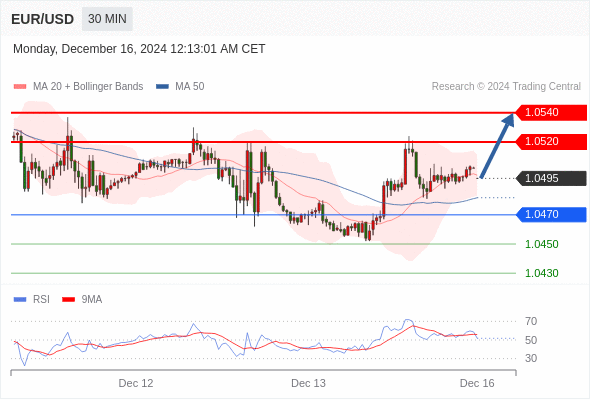
Task: Click the MA 20 + Bollinger Bands legend swatch
Action: [x=20, y=87]
